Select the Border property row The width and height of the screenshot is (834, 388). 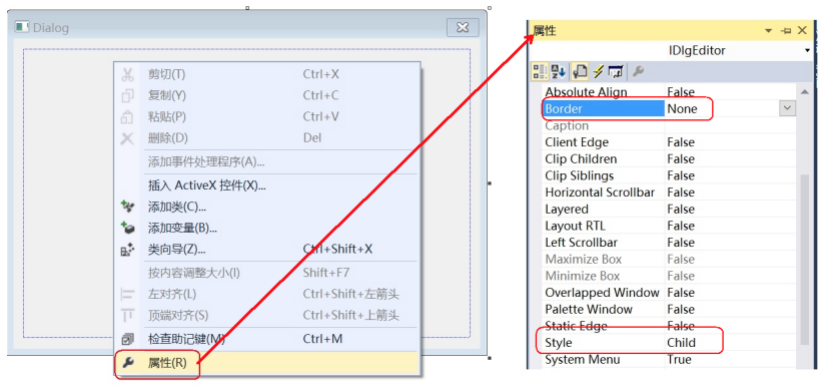tap(668, 109)
